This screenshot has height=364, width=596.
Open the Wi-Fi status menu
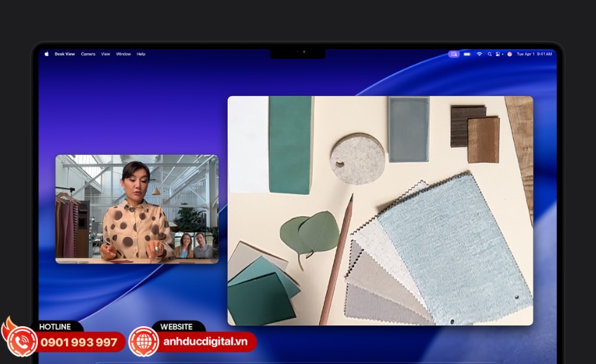point(480,54)
